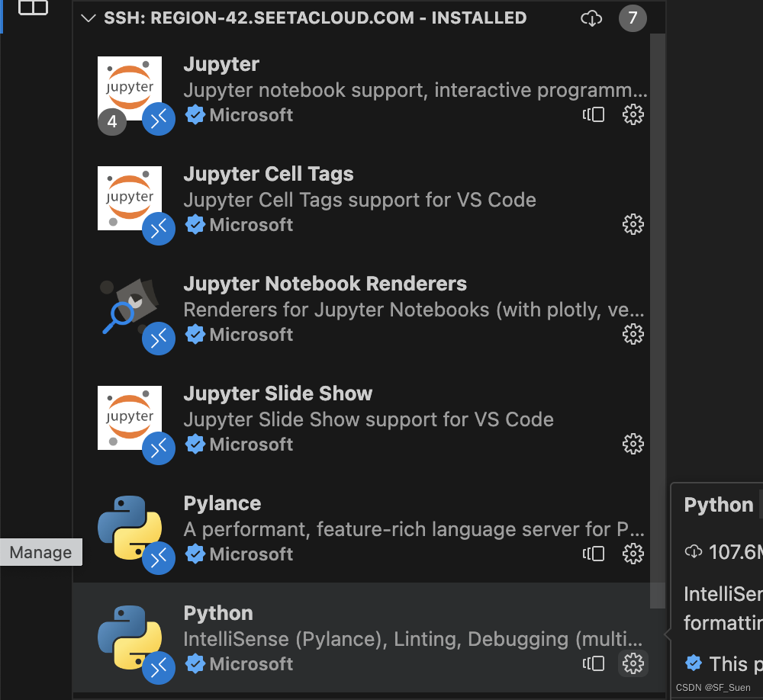Click verified badge in Python hover popup

pos(694,663)
